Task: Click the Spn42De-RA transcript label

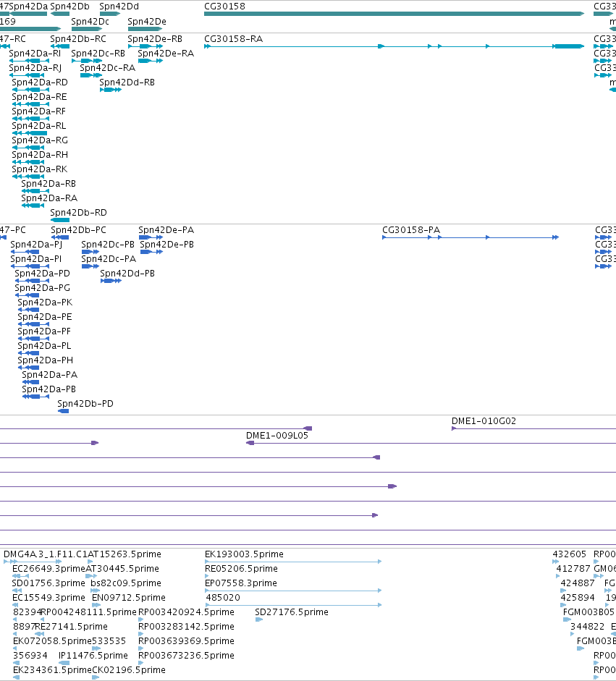Action: 166,53
